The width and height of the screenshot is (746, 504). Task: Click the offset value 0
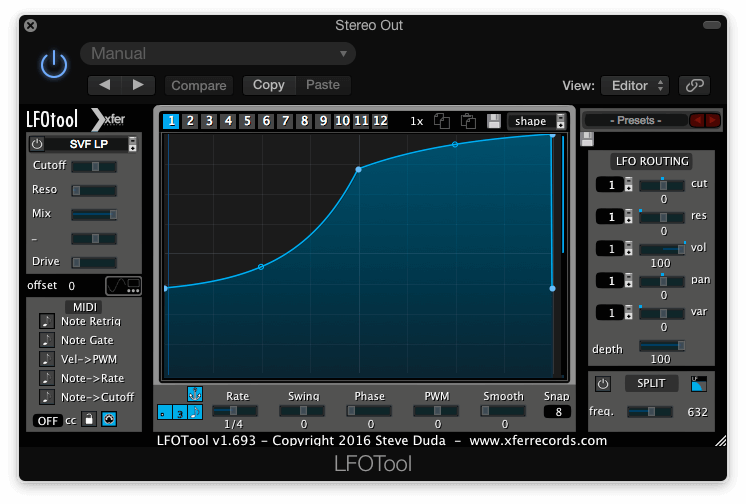tap(71, 286)
